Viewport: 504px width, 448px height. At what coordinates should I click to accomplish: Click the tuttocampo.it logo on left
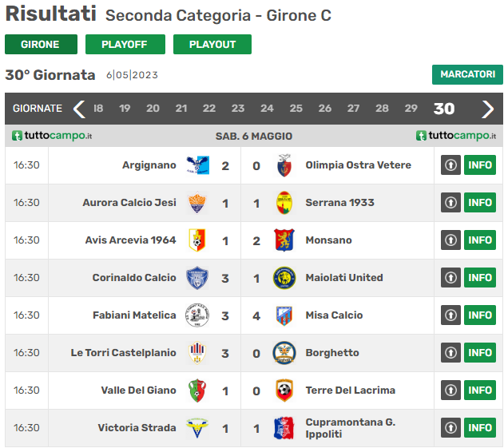pyautogui.click(x=52, y=136)
